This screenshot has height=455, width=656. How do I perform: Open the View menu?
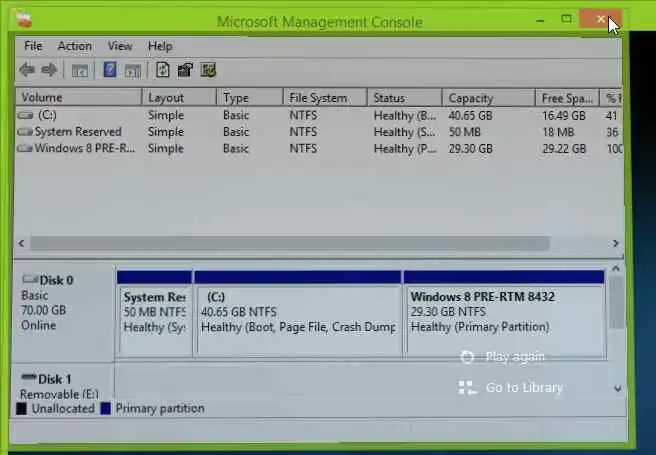pyautogui.click(x=120, y=46)
